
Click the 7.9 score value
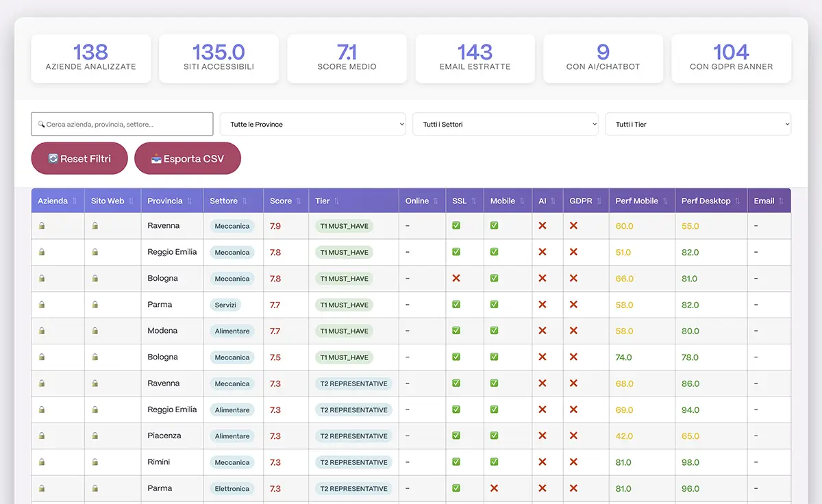(x=275, y=226)
